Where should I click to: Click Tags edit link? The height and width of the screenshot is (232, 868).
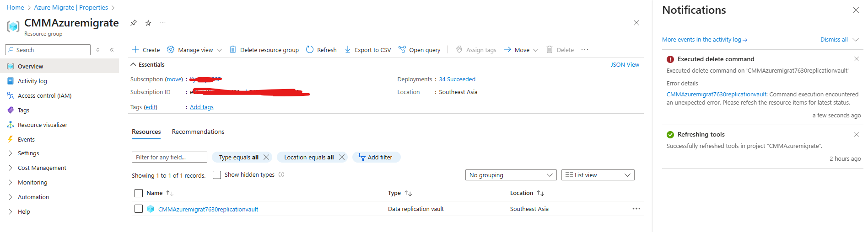[x=151, y=107]
